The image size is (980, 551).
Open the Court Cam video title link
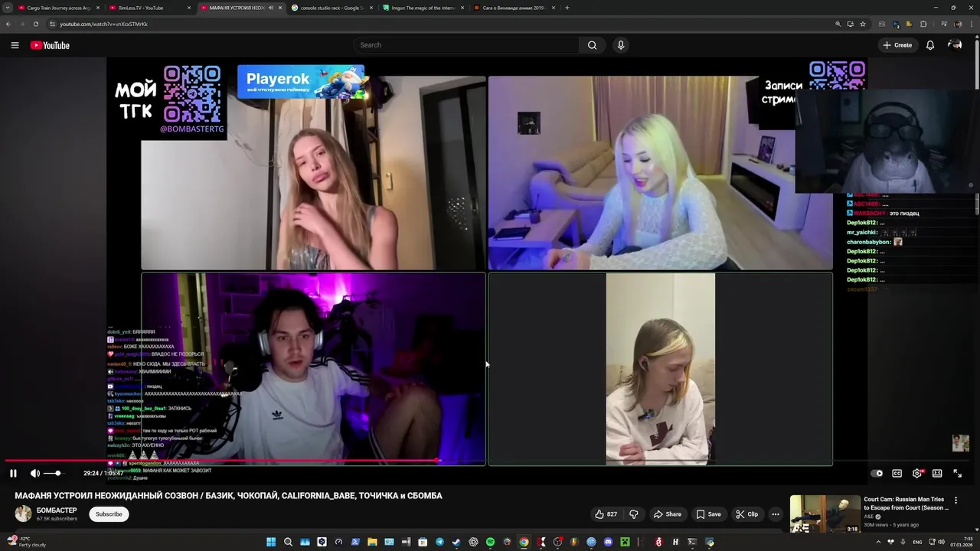click(x=906, y=504)
